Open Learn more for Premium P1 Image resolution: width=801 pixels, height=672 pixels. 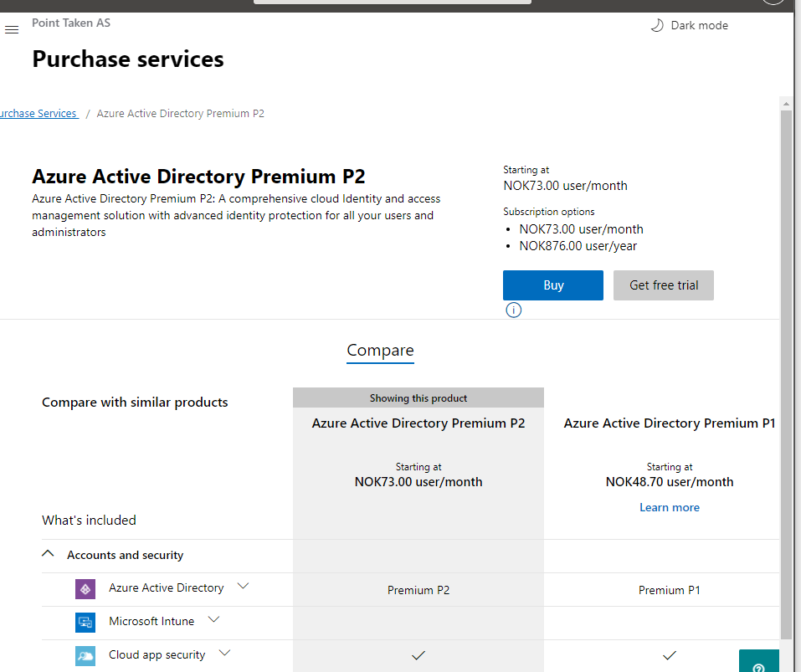coord(670,508)
